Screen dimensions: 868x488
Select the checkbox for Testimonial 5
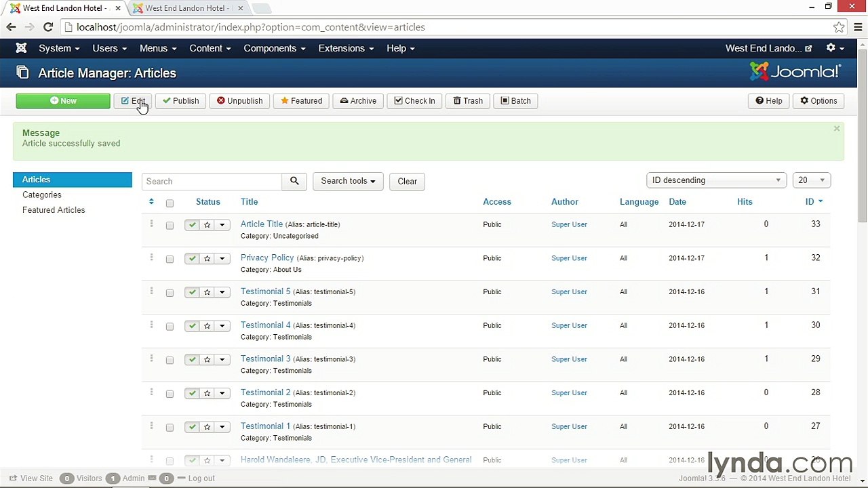170,293
